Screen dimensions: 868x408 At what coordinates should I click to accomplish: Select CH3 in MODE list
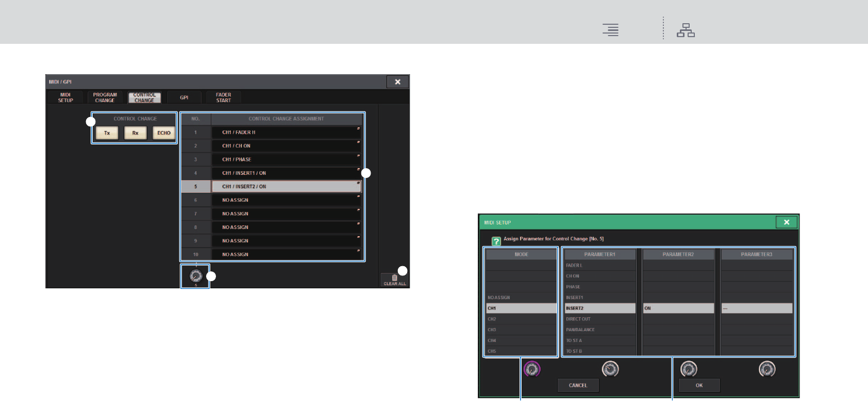[522, 330]
